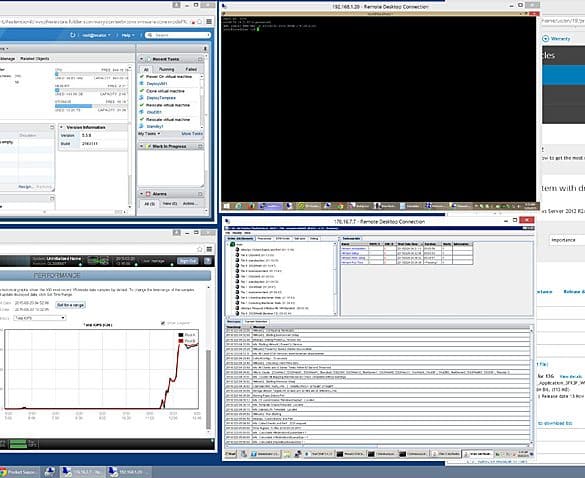The width and height of the screenshot is (585, 478).
Task: Click the Name column header in 170.16.7.7 table
Action: coord(354,244)
